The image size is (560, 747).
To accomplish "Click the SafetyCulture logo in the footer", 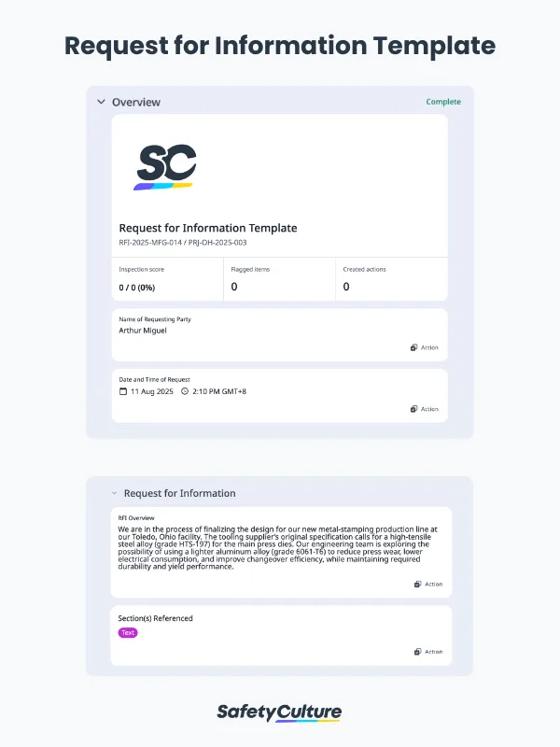I will click(x=280, y=711).
